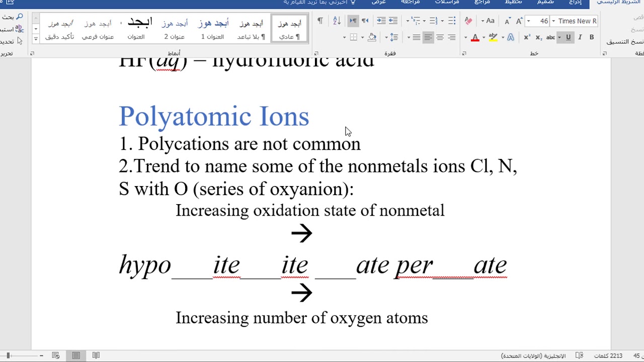Image resolution: width=644 pixels, height=362 pixels.
Task: Apply the red font color
Action: [475, 37]
